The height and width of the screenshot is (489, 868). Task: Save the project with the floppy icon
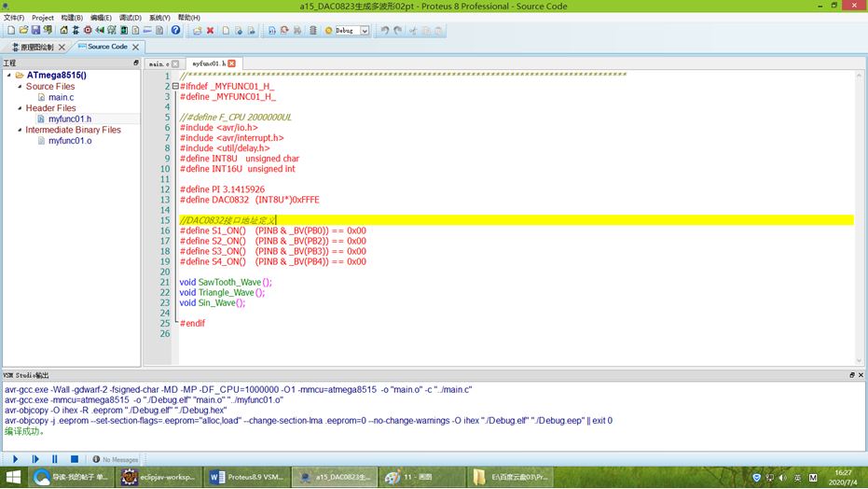click(35, 31)
